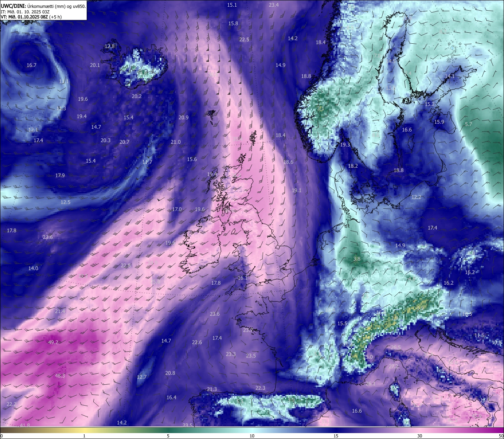The height and width of the screenshot is (439, 504).
Task: Click the title 'UWC/DINI: Úrkomumætti (mm) og uv850.'
Action: [43, 6]
